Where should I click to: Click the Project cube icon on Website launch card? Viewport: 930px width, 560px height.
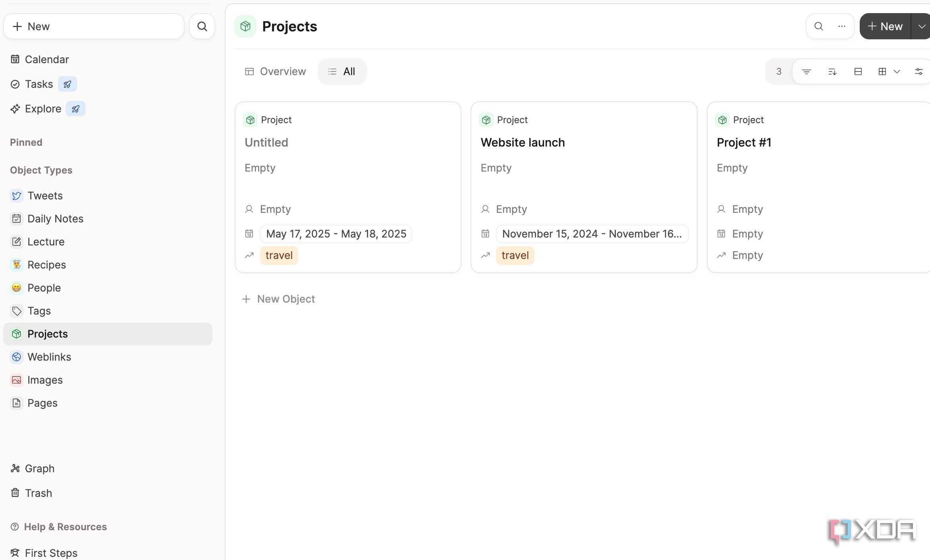[486, 120]
